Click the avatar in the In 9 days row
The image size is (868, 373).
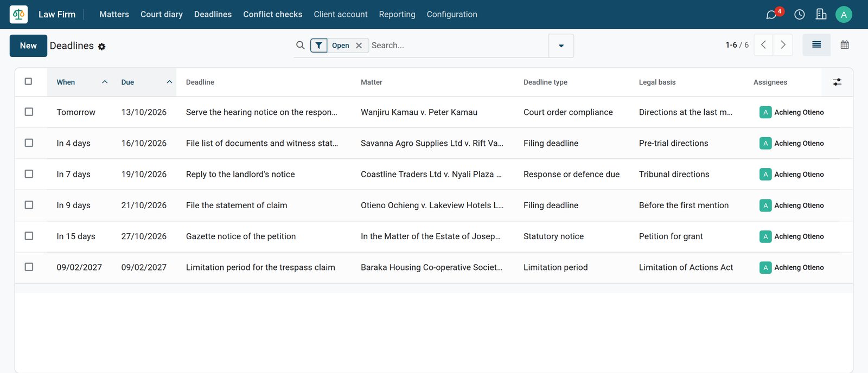coord(765,205)
